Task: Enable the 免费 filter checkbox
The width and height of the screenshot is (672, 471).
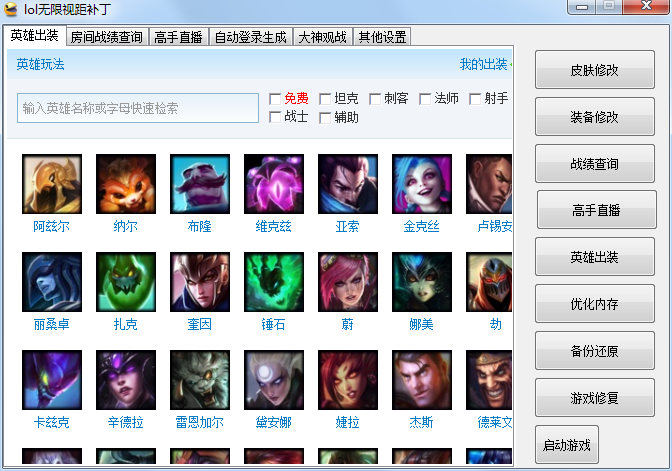Action: click(275, 99)
